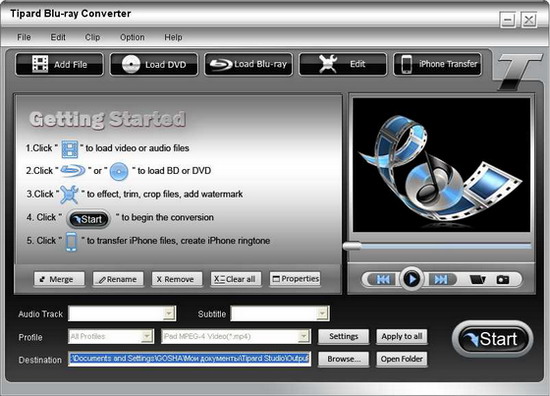The height and width of the screenshot is (396, 550).
Task: Click the Load Blu-ray button
Action: tap(248, 64)
